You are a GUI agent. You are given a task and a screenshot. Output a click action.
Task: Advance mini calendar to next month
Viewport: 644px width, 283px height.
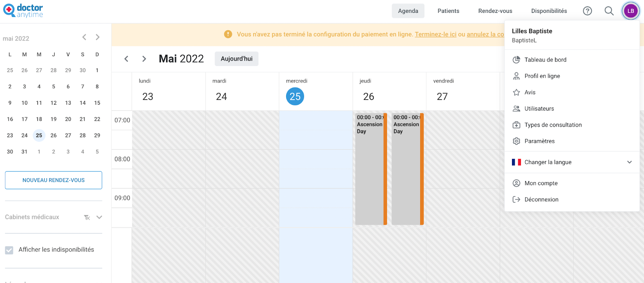click(x=97, y=37)
